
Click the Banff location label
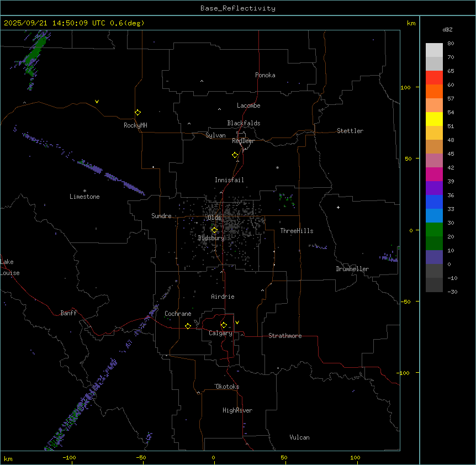click(69, 313)
